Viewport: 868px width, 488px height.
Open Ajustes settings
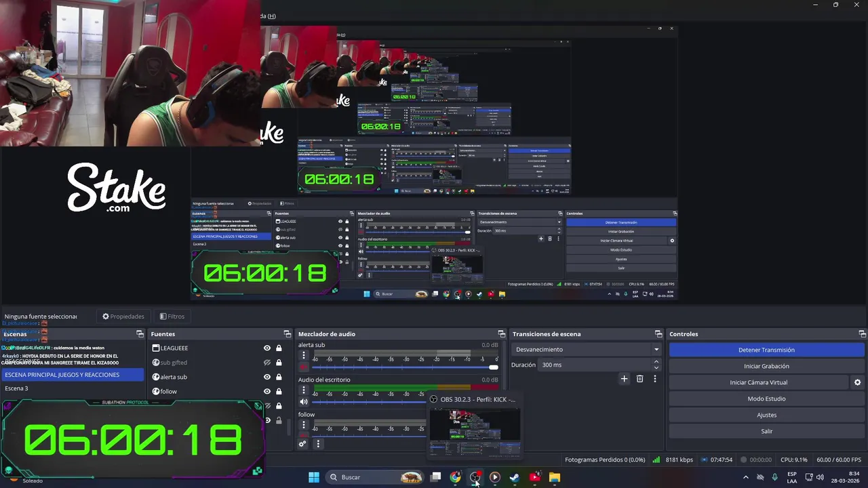(x=766, y=415)
